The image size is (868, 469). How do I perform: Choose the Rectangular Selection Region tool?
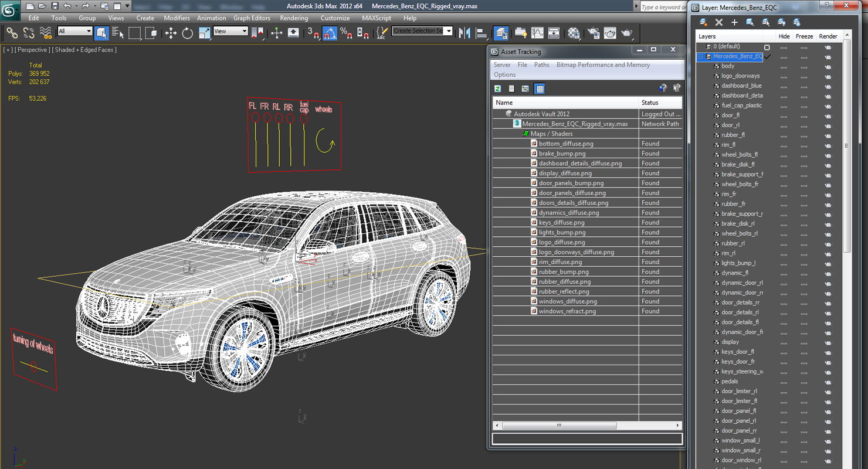[x=135, y=33]
